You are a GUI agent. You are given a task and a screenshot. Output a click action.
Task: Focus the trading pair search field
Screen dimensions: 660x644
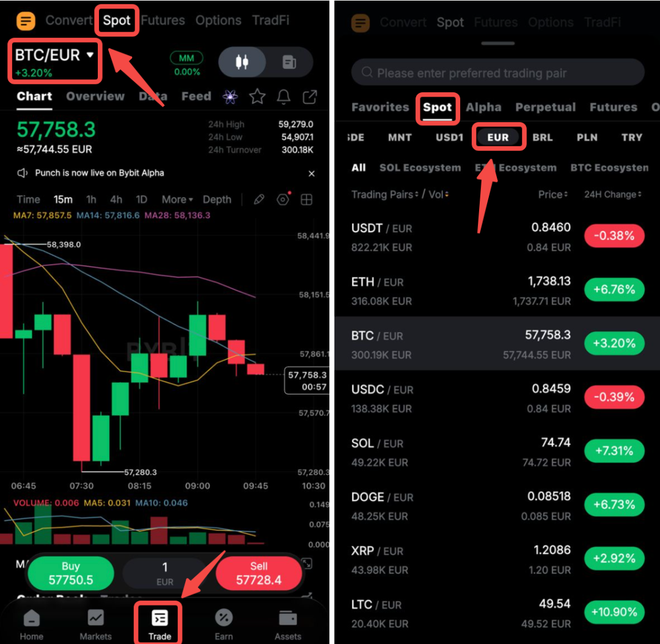pos(497,73)
